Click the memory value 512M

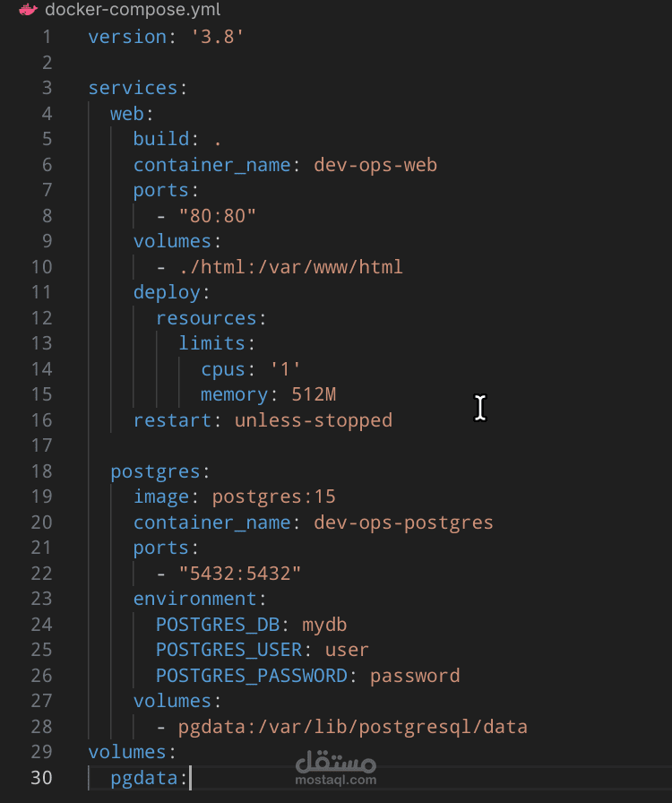(x=314, y=394)
